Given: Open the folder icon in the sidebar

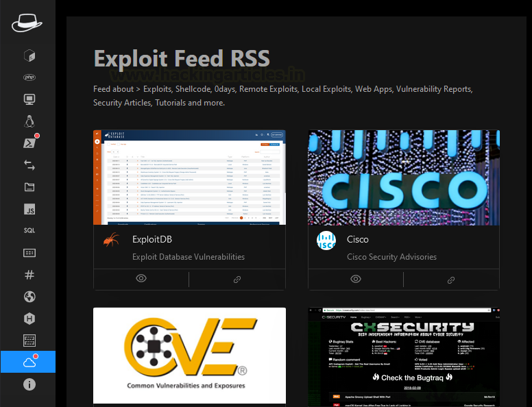Looking at the screenshot, I should click(x=29, y=187).
